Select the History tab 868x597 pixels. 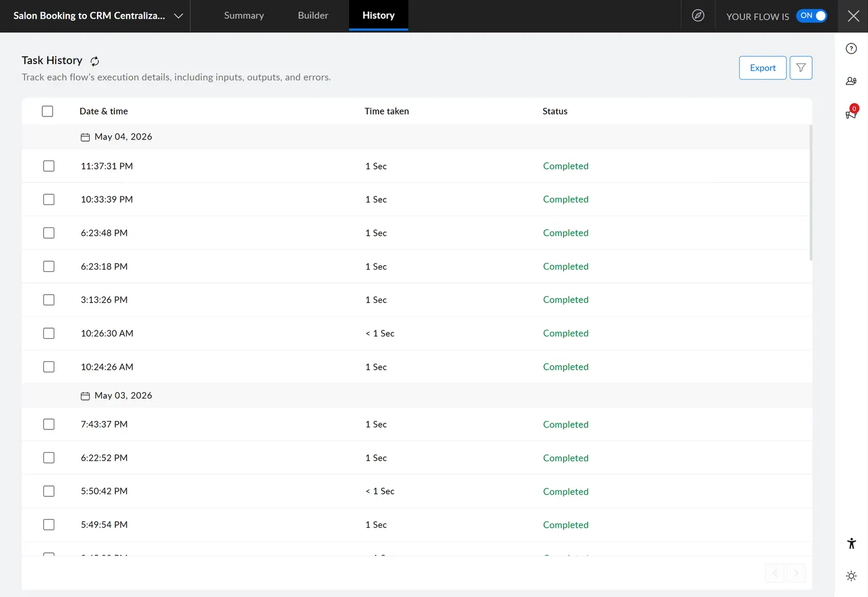379,16
